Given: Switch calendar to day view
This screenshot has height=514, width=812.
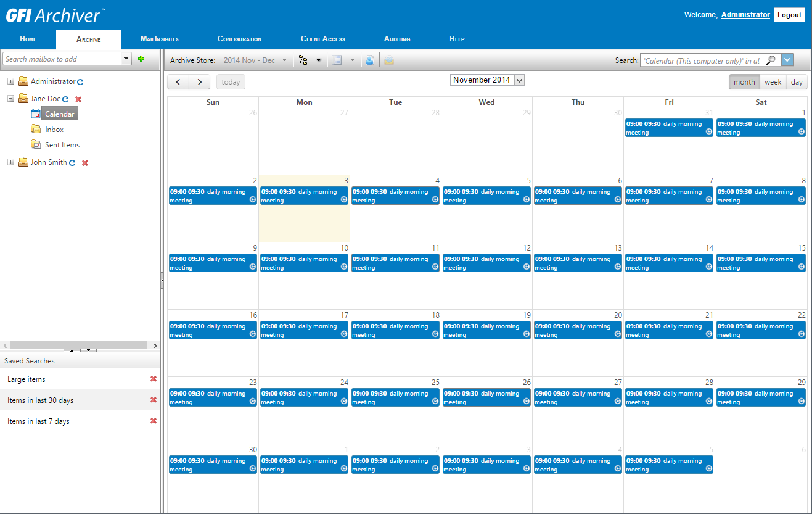Looking at the screenshot, I should [797, 82].
